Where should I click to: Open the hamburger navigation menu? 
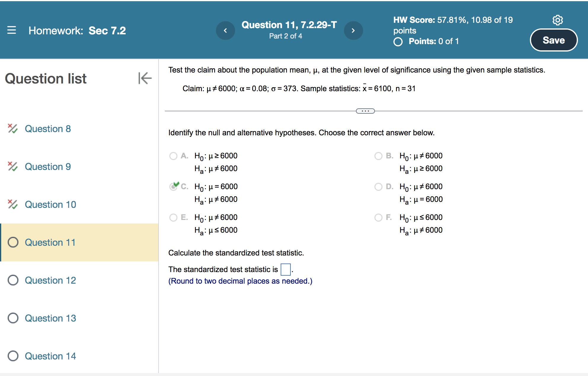coord(12,30)
